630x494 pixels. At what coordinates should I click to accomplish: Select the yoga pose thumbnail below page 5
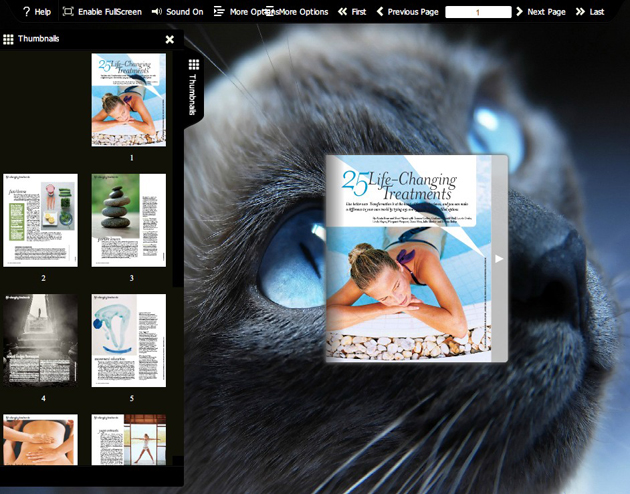(x=129, y=440)
